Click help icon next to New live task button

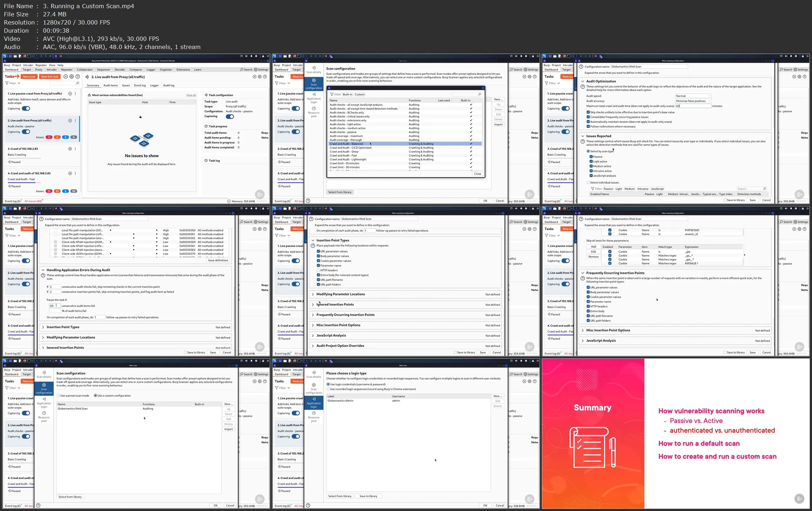pyautogui.click(x=78, y=77)
